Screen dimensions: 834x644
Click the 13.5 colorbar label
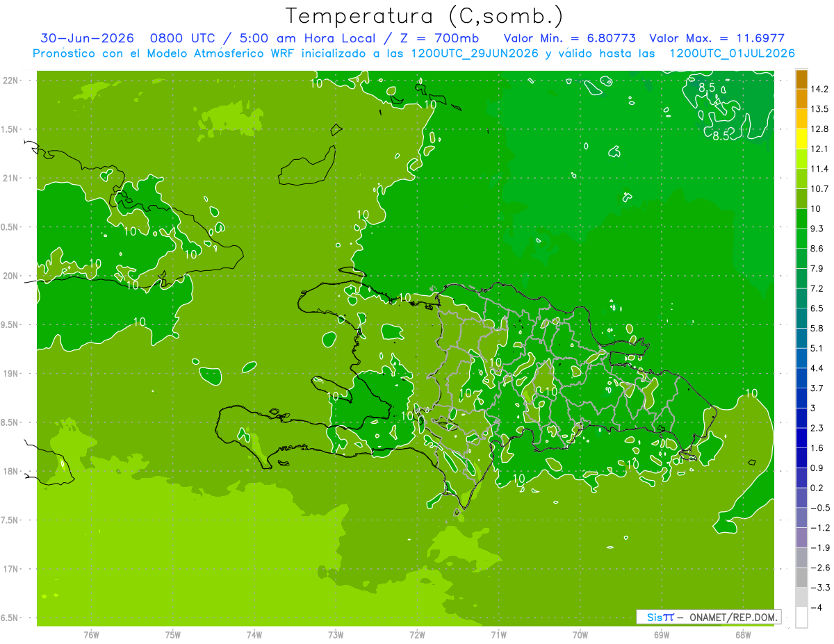click(x=819, y=109)
